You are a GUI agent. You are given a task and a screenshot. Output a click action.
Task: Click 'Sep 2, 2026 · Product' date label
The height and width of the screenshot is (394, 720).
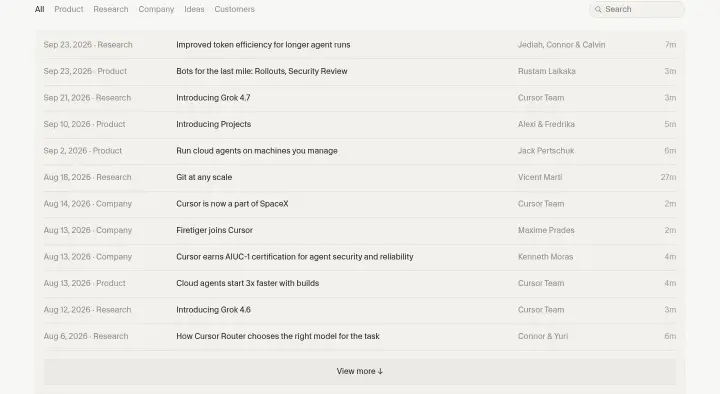pyautogui.click(x=83, y=151)
